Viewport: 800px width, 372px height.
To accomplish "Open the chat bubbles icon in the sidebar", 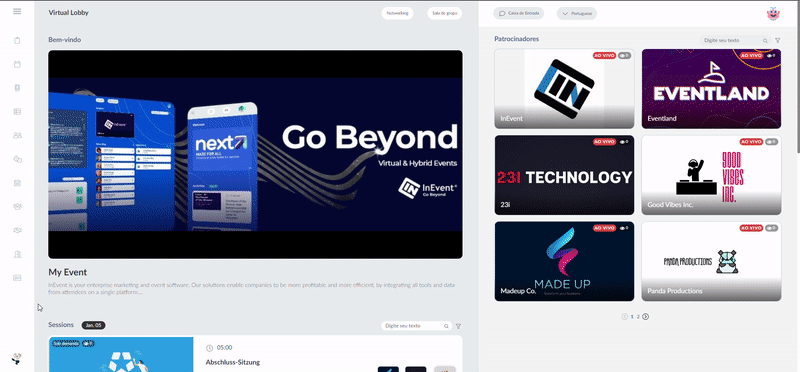I will [17, 159].
